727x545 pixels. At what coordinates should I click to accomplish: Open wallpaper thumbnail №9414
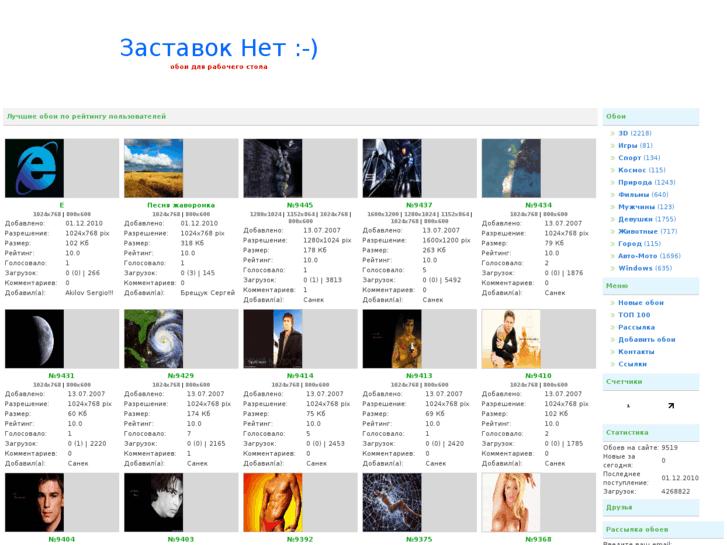[273, 339]
